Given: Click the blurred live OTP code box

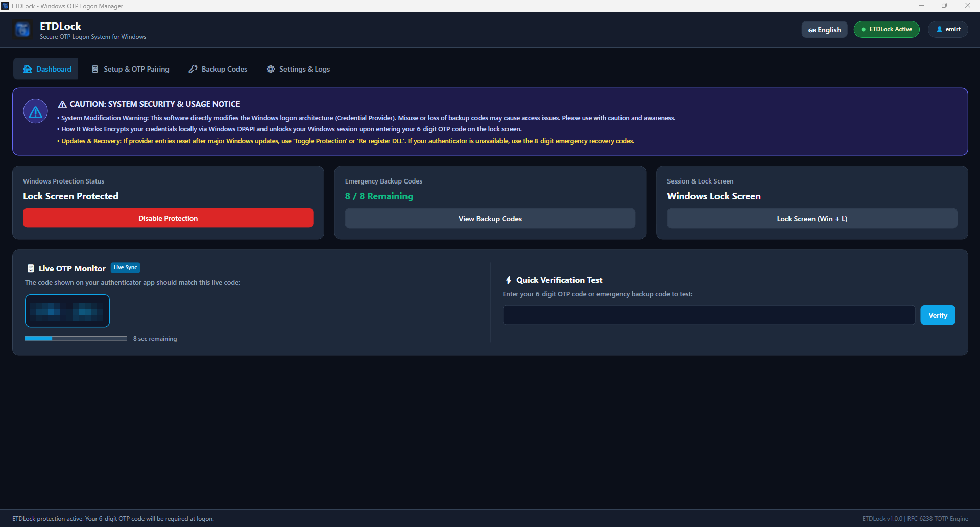Looking at the screenshot, I should coord(67,311).
